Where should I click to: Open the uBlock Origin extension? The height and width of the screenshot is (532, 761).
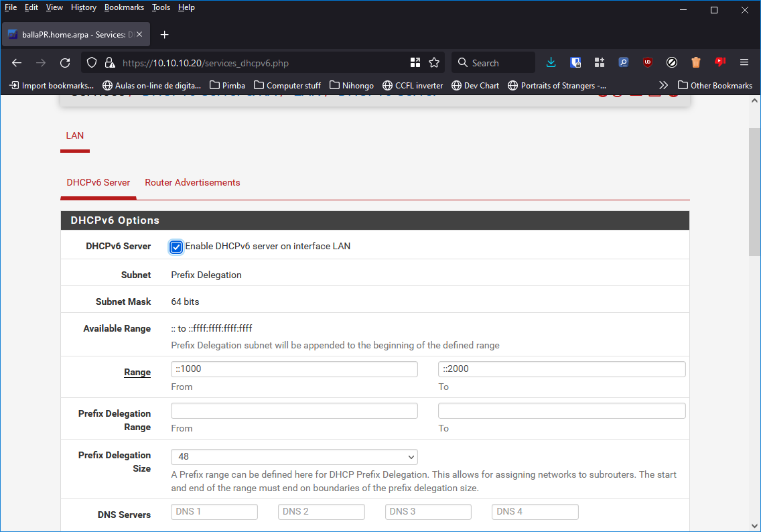[x=647, y=62]
